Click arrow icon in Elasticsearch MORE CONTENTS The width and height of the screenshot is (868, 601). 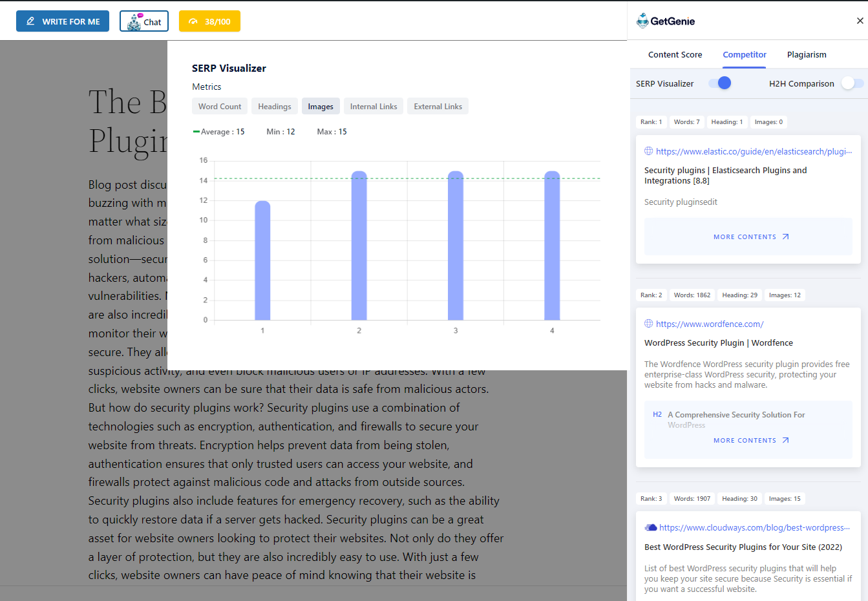click(x=786, y=237)
